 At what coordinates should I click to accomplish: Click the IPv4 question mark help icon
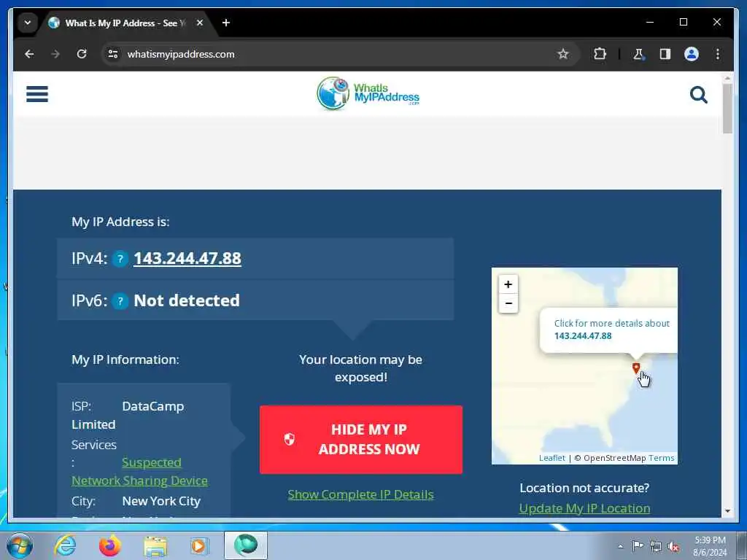coord(120,259)
